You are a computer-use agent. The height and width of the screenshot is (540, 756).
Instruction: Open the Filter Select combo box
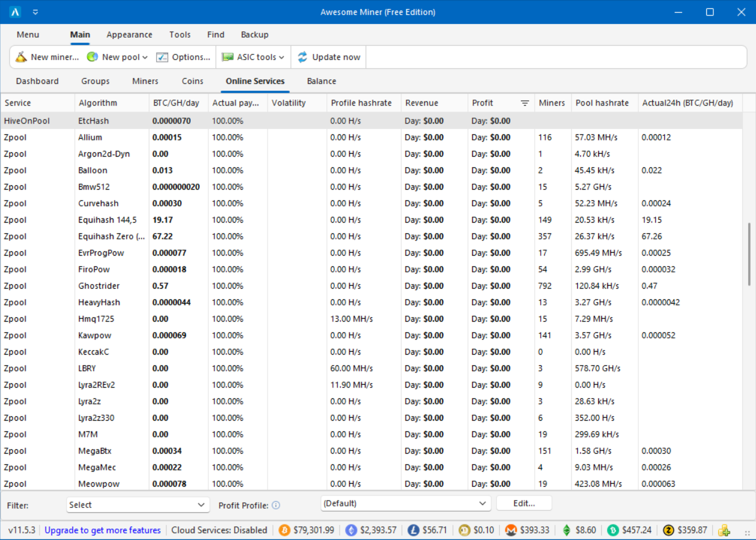(137, 505)
